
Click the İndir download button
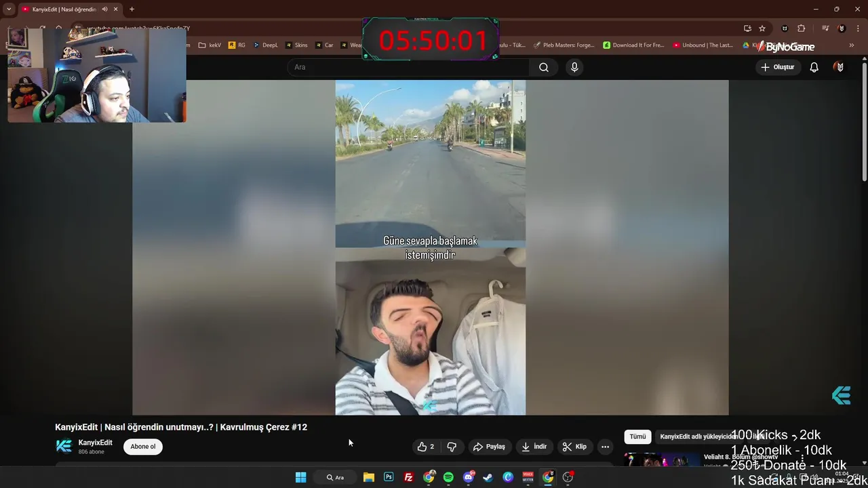pos(534,447)
